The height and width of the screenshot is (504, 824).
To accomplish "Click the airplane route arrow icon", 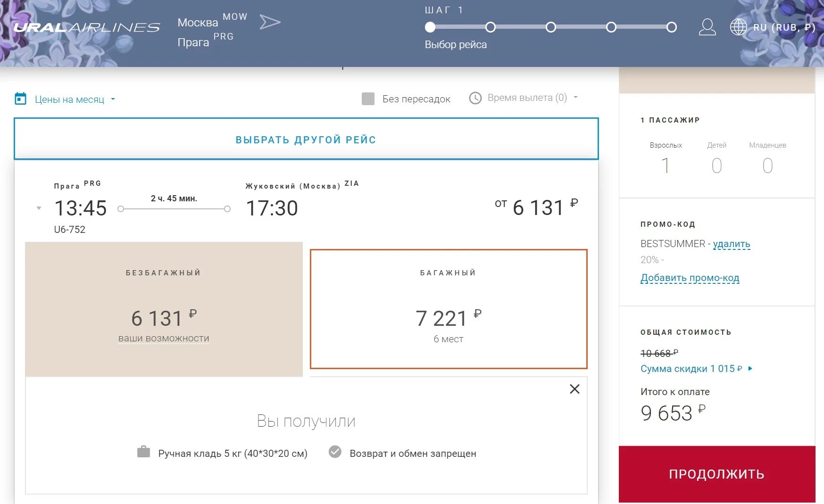I will (x=270, y=22).
